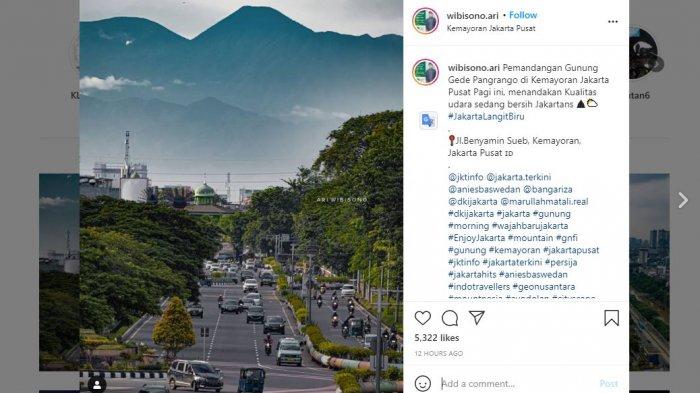Viewport: 700px width, 393px height.
Task: Share post via paper plane icon
Action: tap(477, 318)
